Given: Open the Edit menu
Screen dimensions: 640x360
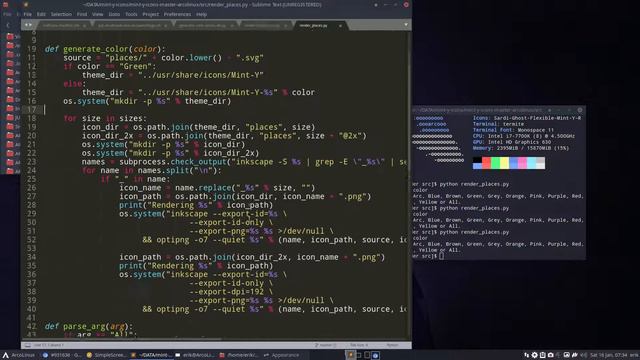Looking at the screenshot, I should (41, 14).
